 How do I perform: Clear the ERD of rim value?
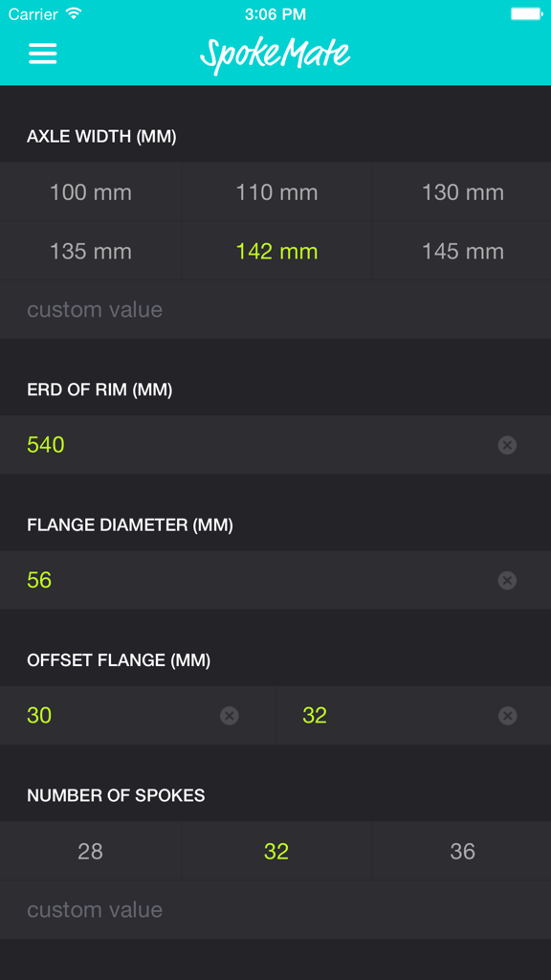[508, 445]
